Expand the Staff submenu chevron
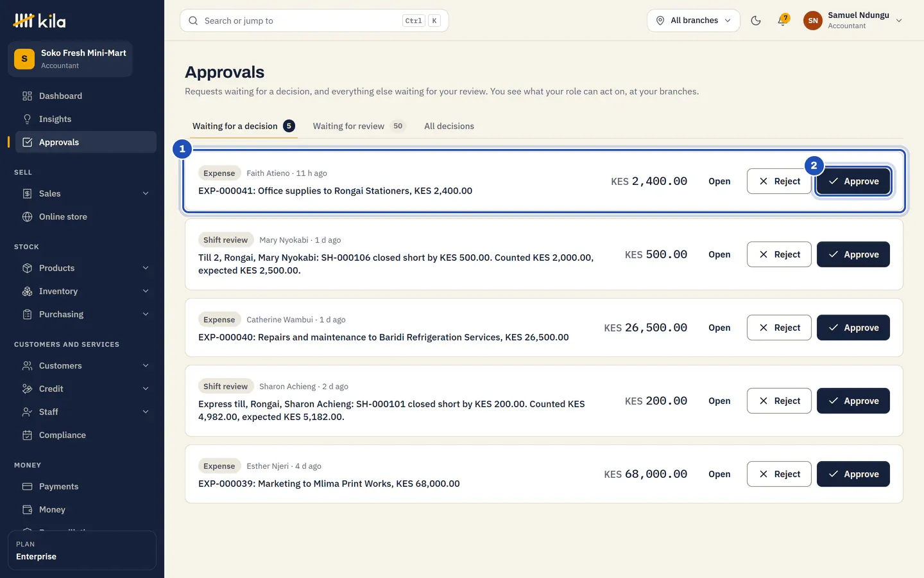The image size is (924, 578). pyautogui.click(x=146, y=412)
